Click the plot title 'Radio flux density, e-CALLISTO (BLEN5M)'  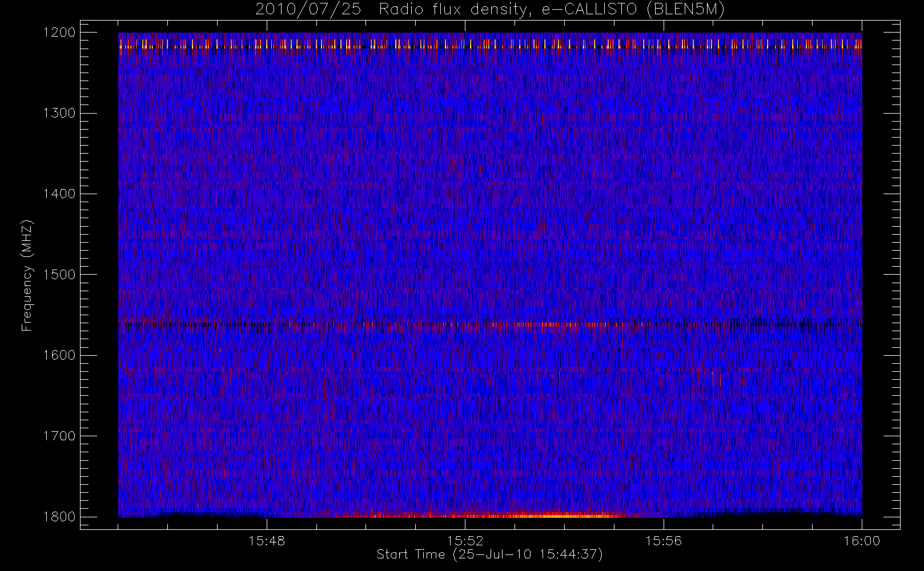click(x=552, y=10)
